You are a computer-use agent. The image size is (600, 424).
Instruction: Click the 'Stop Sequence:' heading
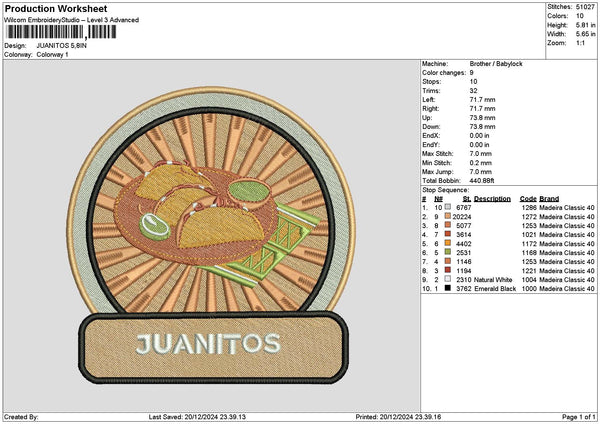(x=445, y=190)
